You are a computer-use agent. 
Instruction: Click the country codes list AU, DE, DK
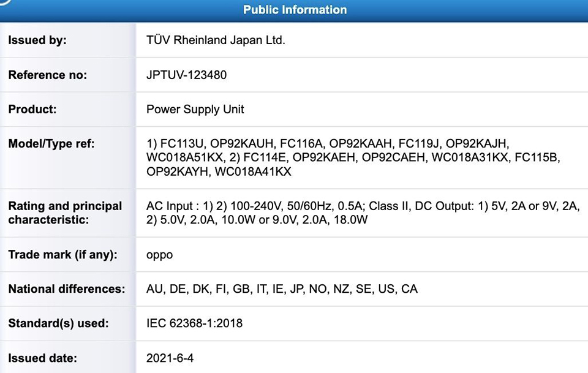pos(282,289)
